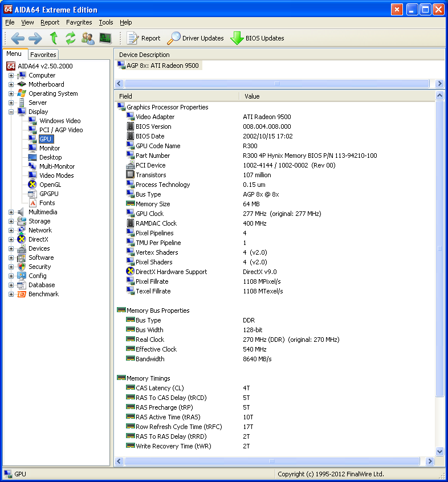Click the Forward arrow toolbar icon
Viewport: 448px width, 482px height.
(35, 38)
